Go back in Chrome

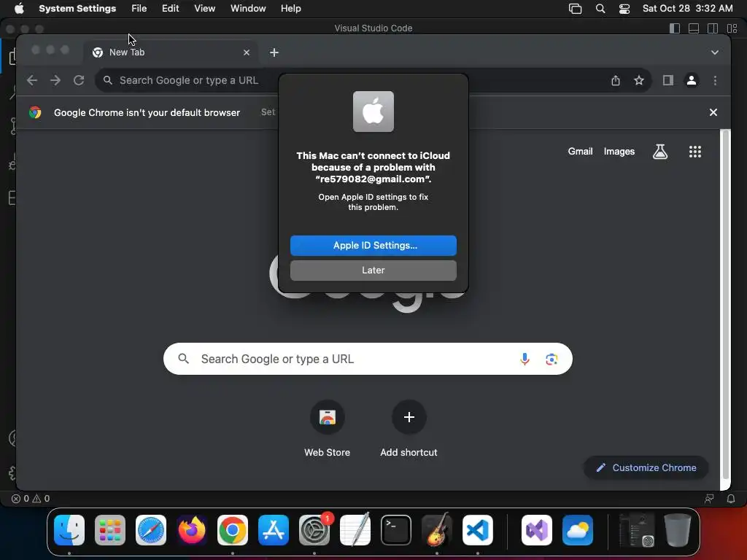click(32, 80)
